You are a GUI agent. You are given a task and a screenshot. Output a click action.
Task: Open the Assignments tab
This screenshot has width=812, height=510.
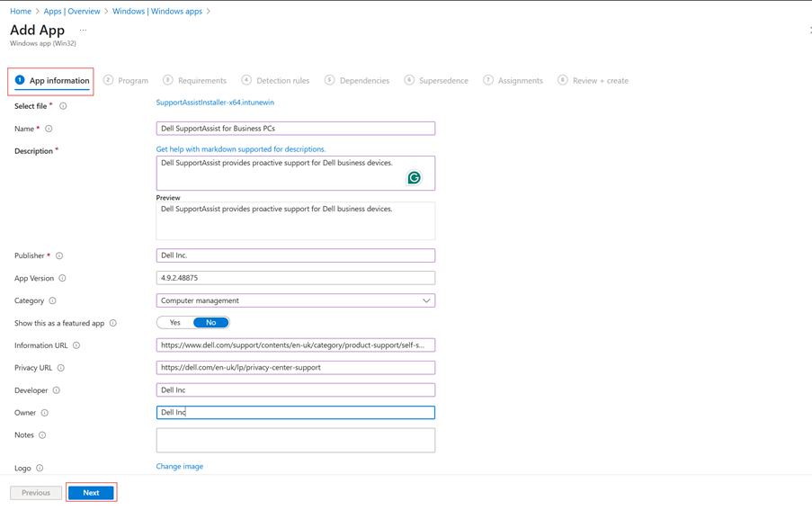[513, 81]
